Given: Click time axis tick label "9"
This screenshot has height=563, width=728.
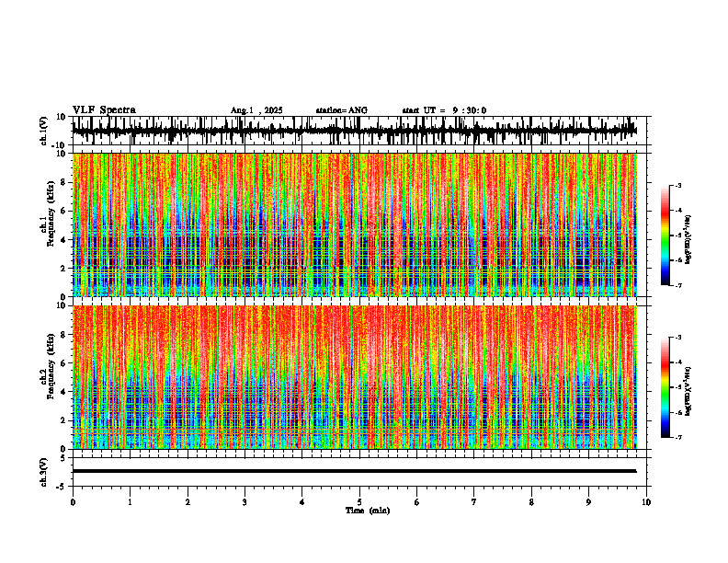Looking at the screenshot, I should [x=588, y=502].
